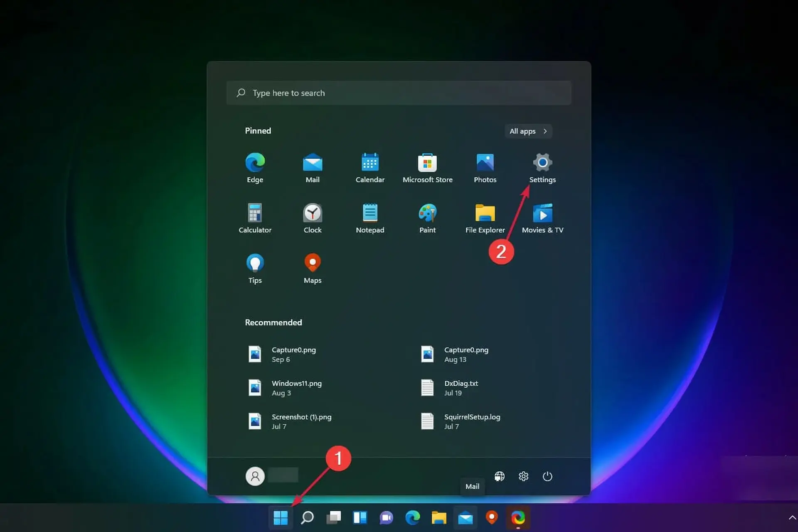Image resolution: width=798 pixels, height=532 pixels.
Task: Open the user account profile
Action: coord(255,476)
